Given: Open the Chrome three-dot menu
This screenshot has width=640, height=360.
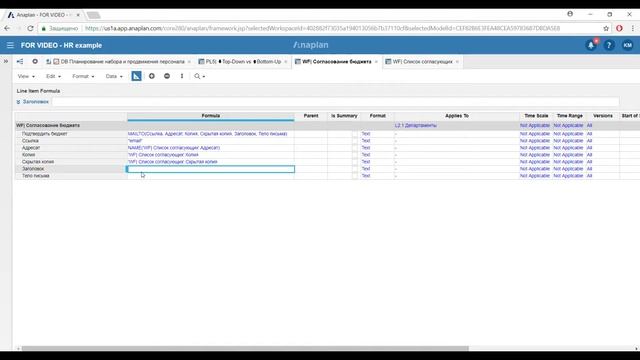Looking at the screenshot, I should click(633, 28).
